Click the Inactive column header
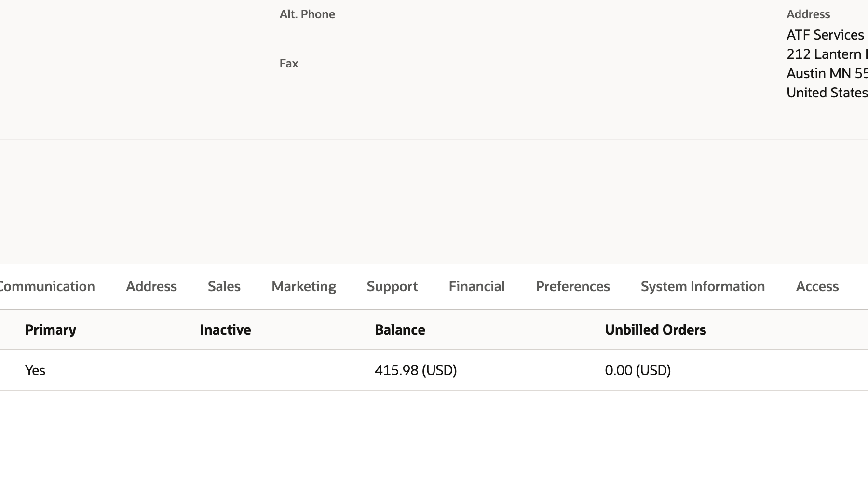The image size is (868, 482). coord(226,330)
